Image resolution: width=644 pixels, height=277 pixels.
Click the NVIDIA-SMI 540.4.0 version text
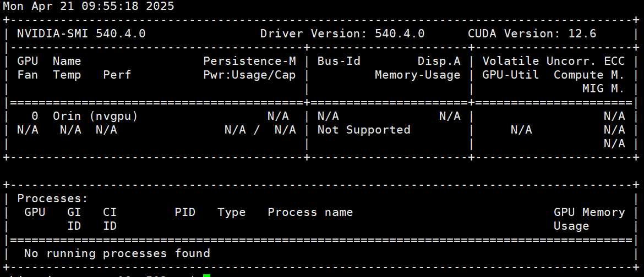pos(81,34)
